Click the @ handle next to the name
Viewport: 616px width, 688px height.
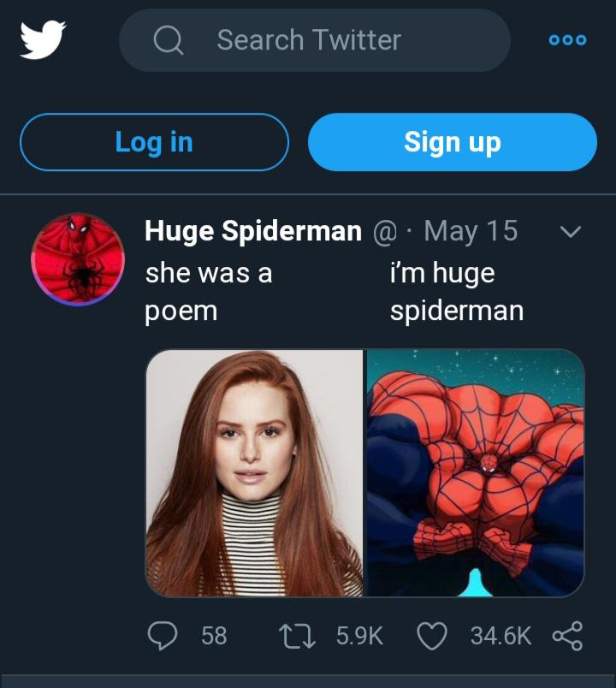click(x=382, y=231)
